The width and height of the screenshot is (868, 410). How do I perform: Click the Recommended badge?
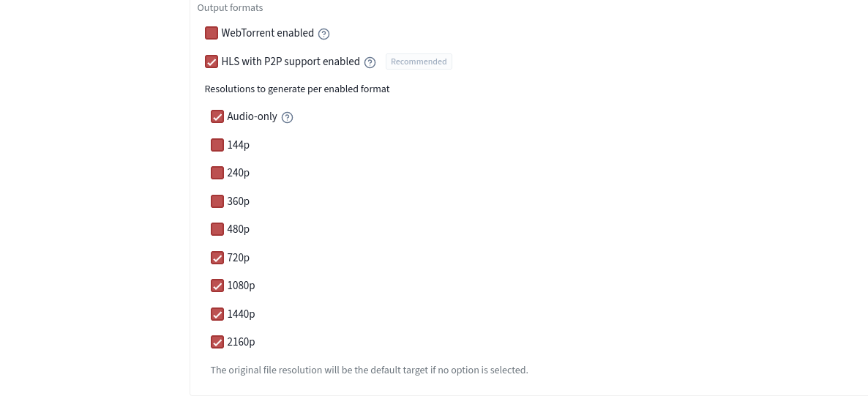tap(419, 61)
